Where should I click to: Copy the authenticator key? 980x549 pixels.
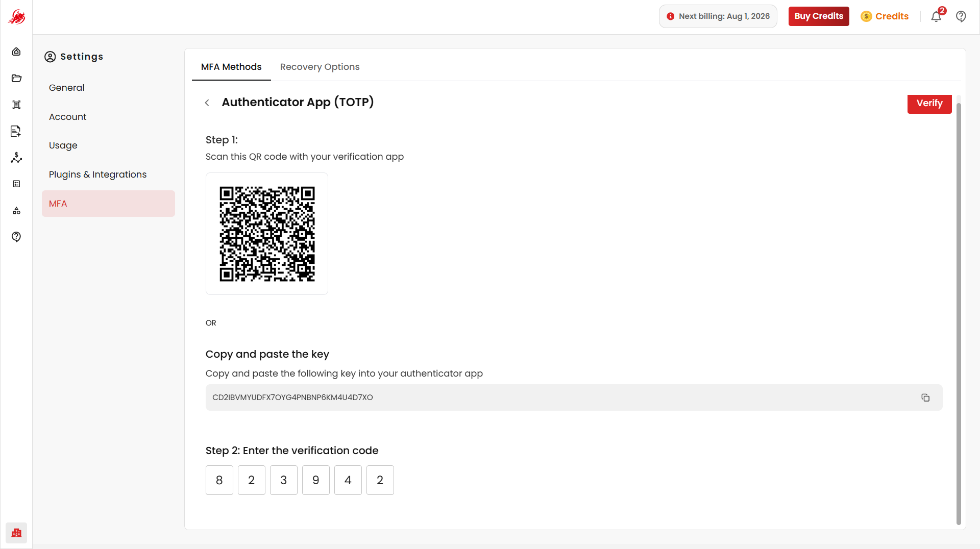point(925,397)
